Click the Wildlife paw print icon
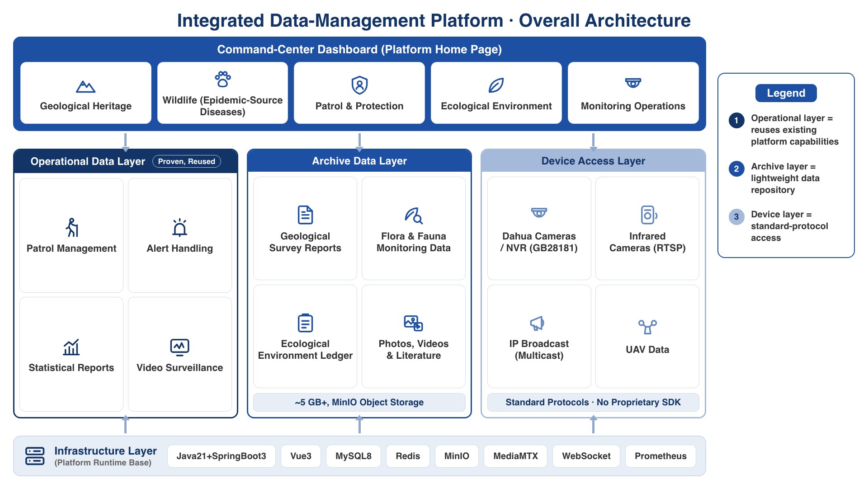The width and height of the screenshot is (868, 488). pos(222,79)
